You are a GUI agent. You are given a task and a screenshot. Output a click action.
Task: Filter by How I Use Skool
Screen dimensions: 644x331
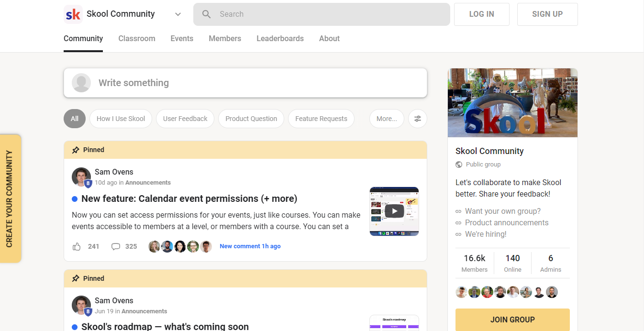tap(121, 119)
